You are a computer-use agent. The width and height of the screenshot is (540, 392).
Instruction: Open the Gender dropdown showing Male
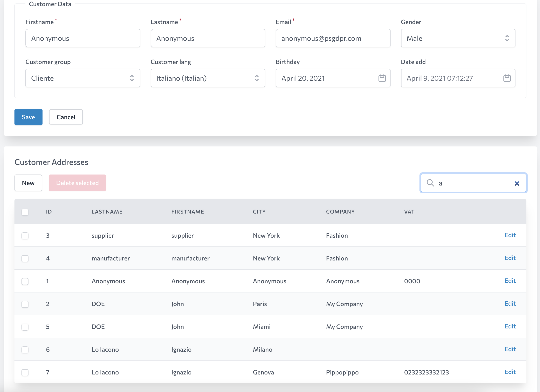click(458, 38)
